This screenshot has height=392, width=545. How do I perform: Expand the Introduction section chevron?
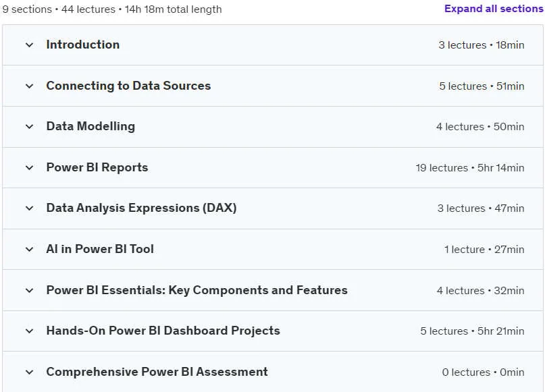(30, 45)
